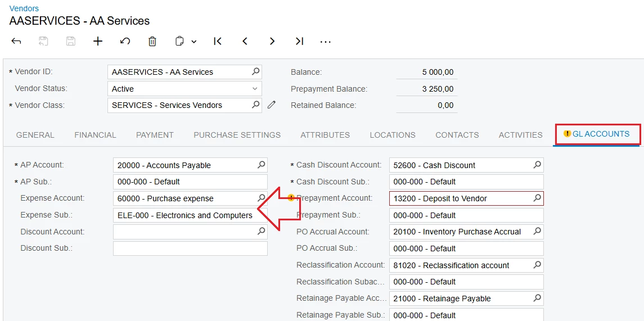644x321 pixels.
Task: Switch to the PURCHASE SETTINGS tab
Action: coord(237,135)
